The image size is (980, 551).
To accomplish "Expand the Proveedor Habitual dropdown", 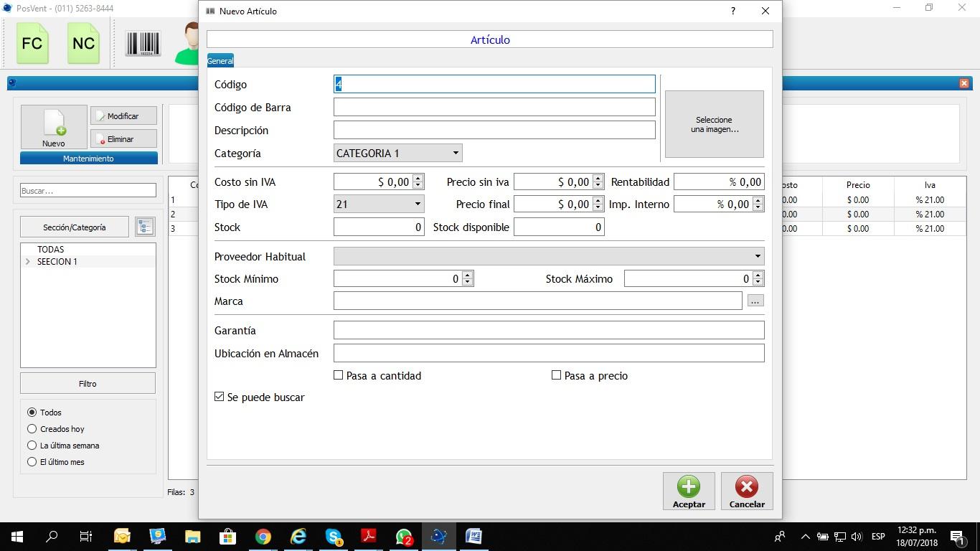I will pyautogui.click(x=757, y=256).
